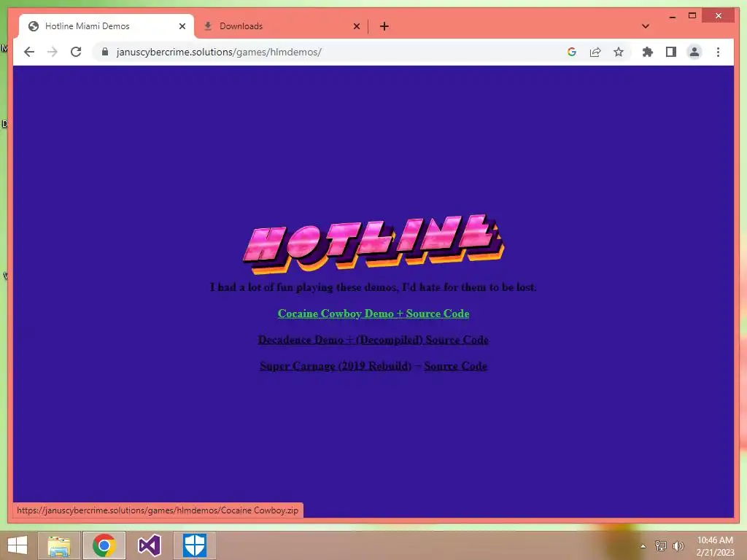Open Windows Defender shield taskbar icon
This screenshot has height=560, width=747.
[194, 545]
